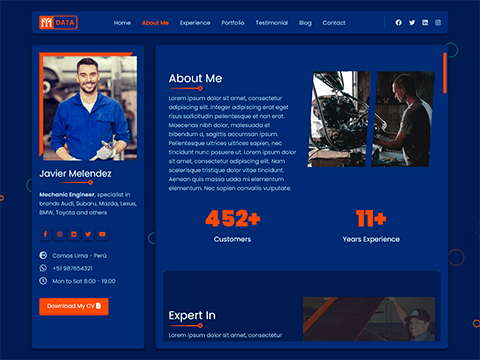The width and height of the screenshot is (480, 360).
Task: Click the 452+ customers counter
Action: click(233, 219)
